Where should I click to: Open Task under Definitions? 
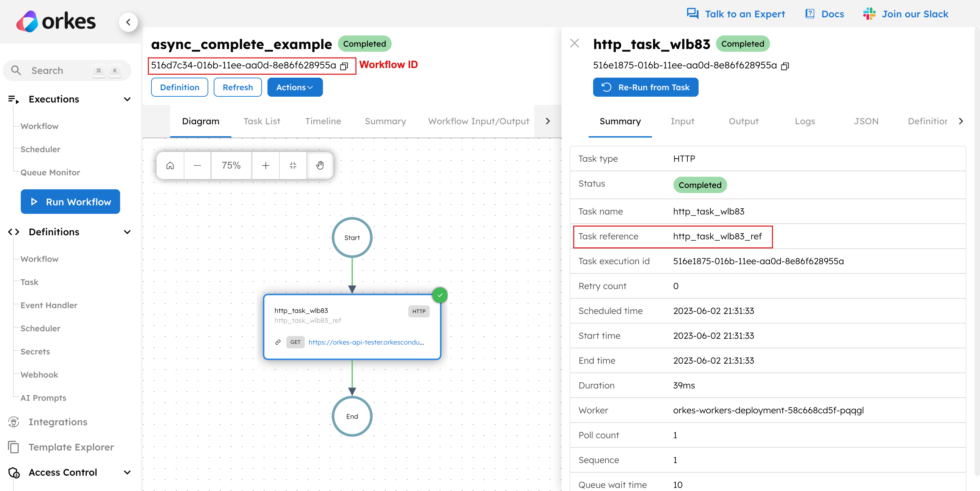click(x=29, y=282)
